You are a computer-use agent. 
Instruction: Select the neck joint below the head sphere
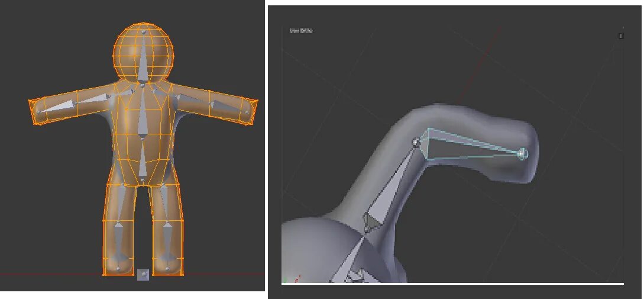point(143,85)
